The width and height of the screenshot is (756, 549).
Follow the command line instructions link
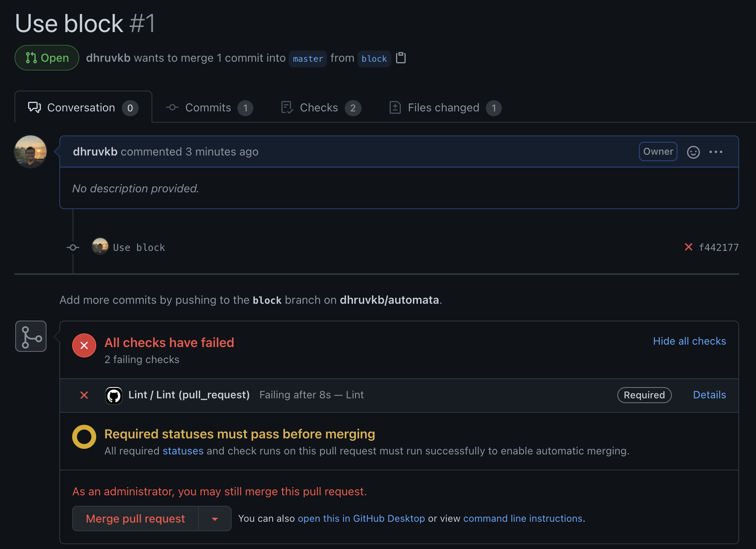pyautogui.click(x=523, y=519)
